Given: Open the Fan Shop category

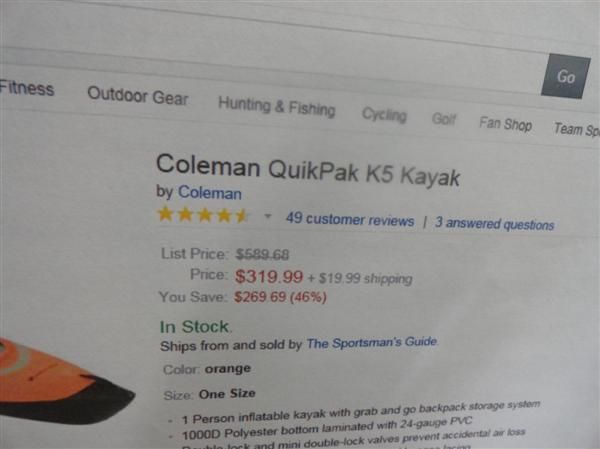Looking at the screenshot, I should click(505, 124).
